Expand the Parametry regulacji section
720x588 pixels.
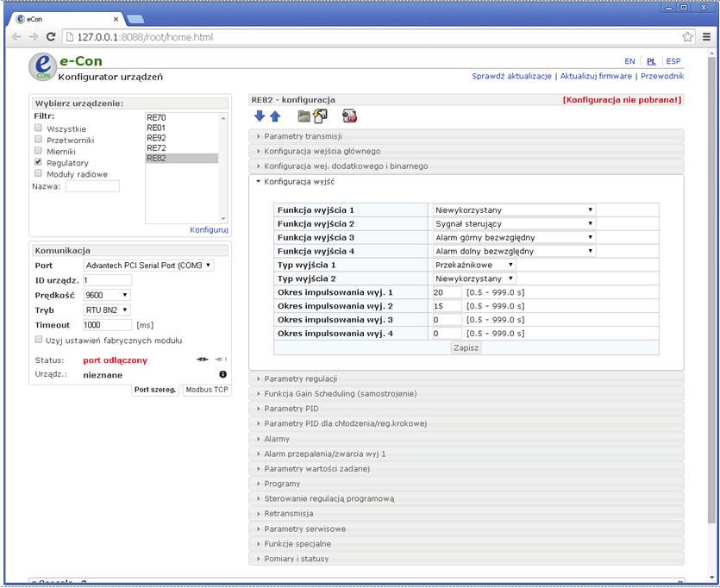[x=466, y=378]
